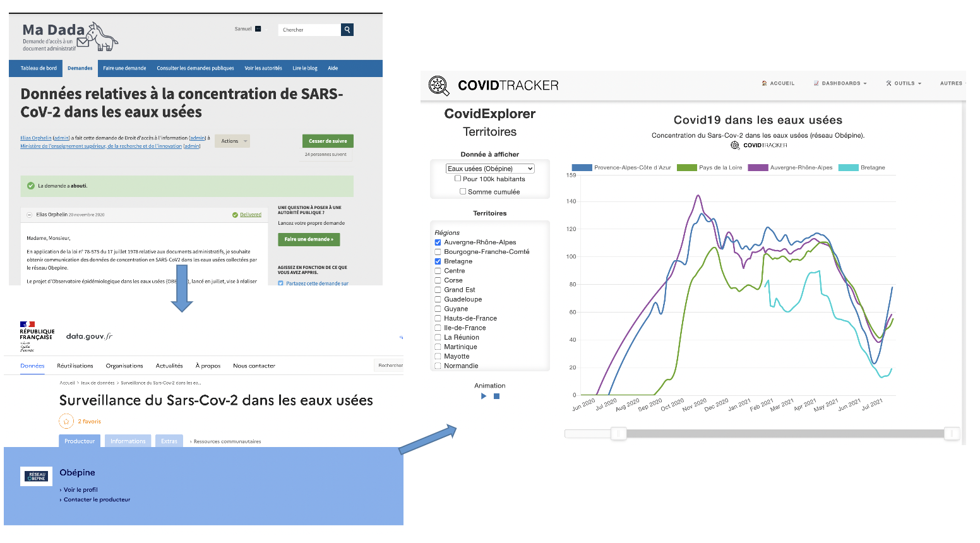Play the territories animation

(484, 397)
